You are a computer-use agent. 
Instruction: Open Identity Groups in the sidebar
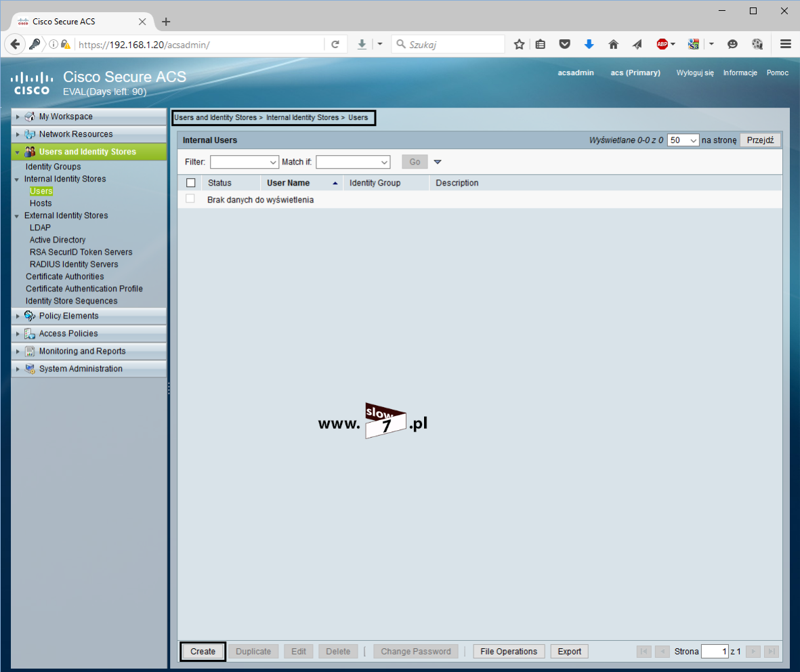pyautogui.click(x=53, y=167)
